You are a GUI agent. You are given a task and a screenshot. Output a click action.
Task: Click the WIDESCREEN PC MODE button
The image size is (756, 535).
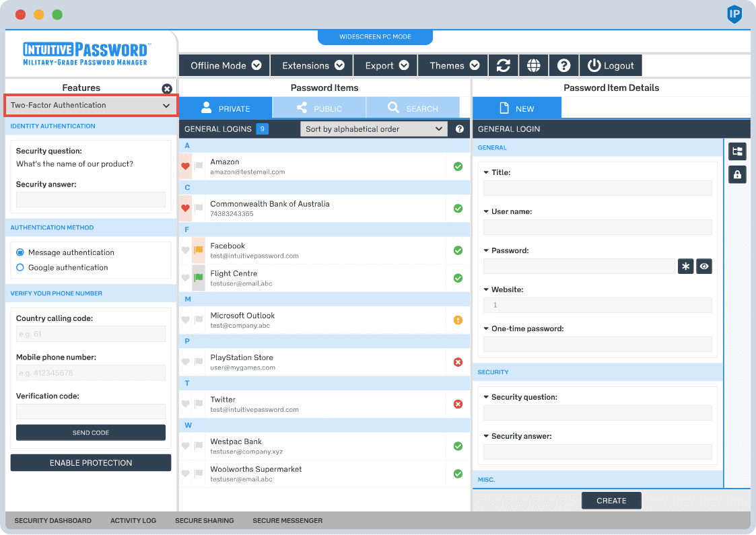(x=375, y=36)
